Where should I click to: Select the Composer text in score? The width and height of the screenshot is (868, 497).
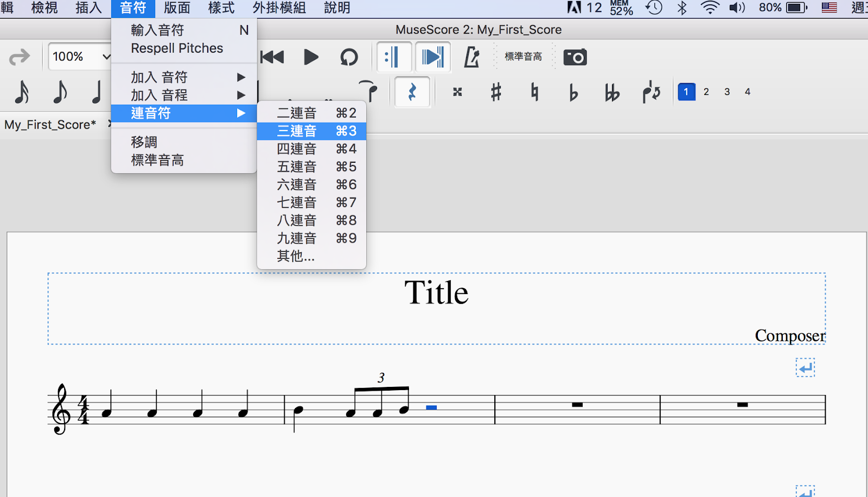click(x=790, y=336)
